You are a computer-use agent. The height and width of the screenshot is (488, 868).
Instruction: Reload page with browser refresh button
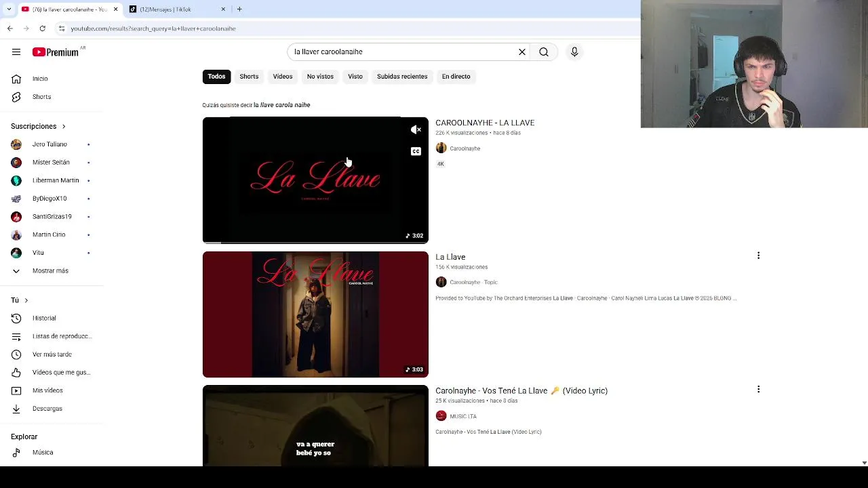tap(43, 28)
